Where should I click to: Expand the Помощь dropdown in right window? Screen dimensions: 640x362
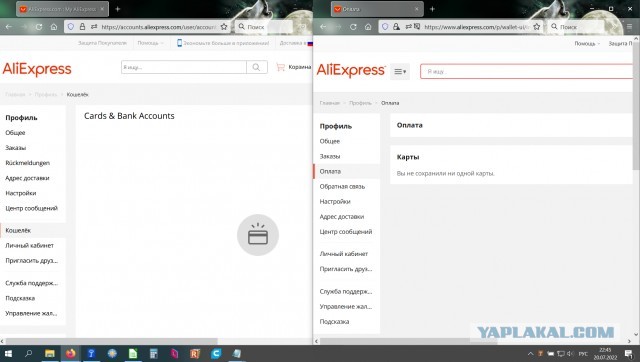click(587, 43)
